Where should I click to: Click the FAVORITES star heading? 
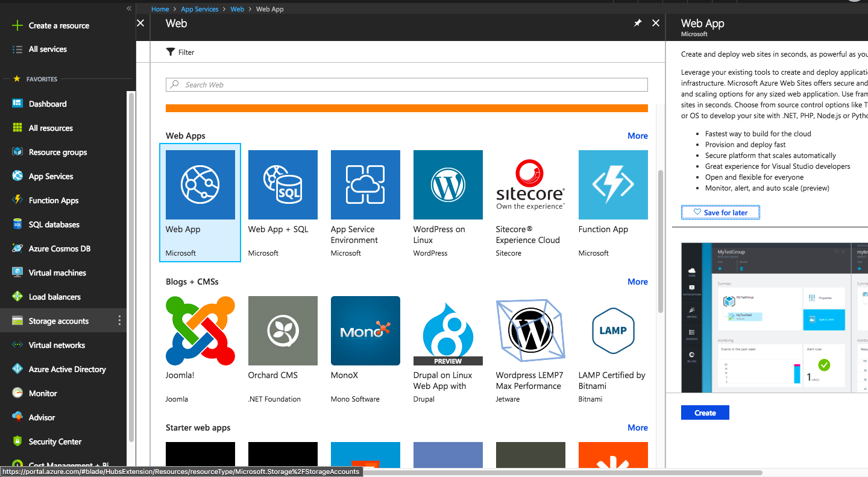[x=35, y=79]
